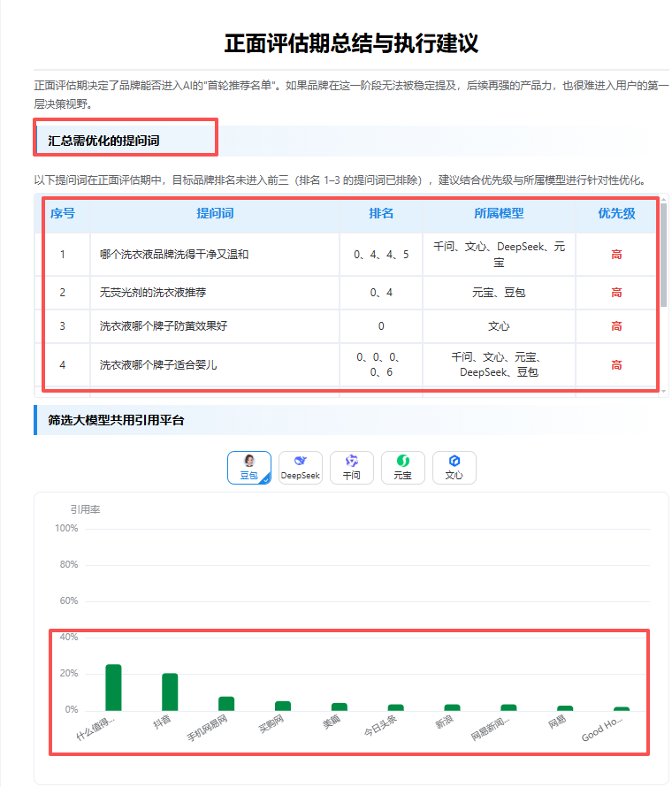The height and width of the screenshot is (787, 672).
Task: Click the 买购网 bar in chart
Action: tap(283, 706)
